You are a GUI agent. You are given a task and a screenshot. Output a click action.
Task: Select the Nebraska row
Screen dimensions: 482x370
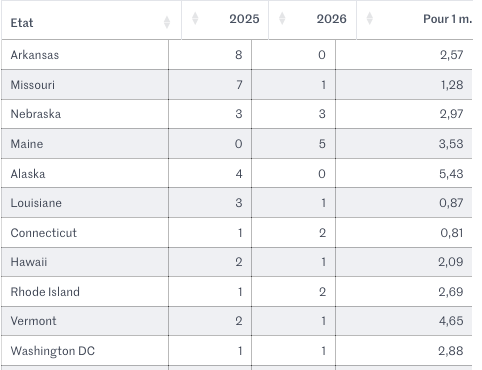click(237, 114)
